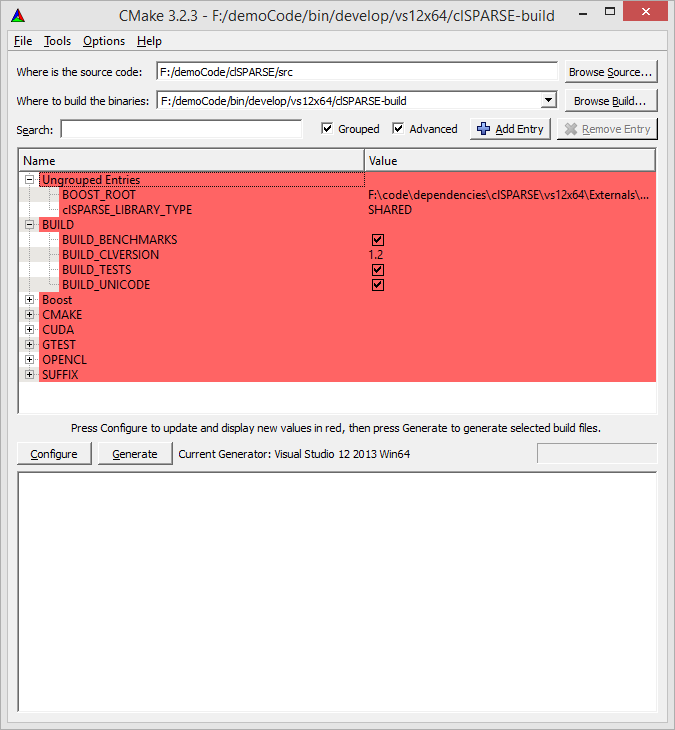Expand the CMAKE group
The width and height of the screenshot is (675, 730).
coord(29,314)
